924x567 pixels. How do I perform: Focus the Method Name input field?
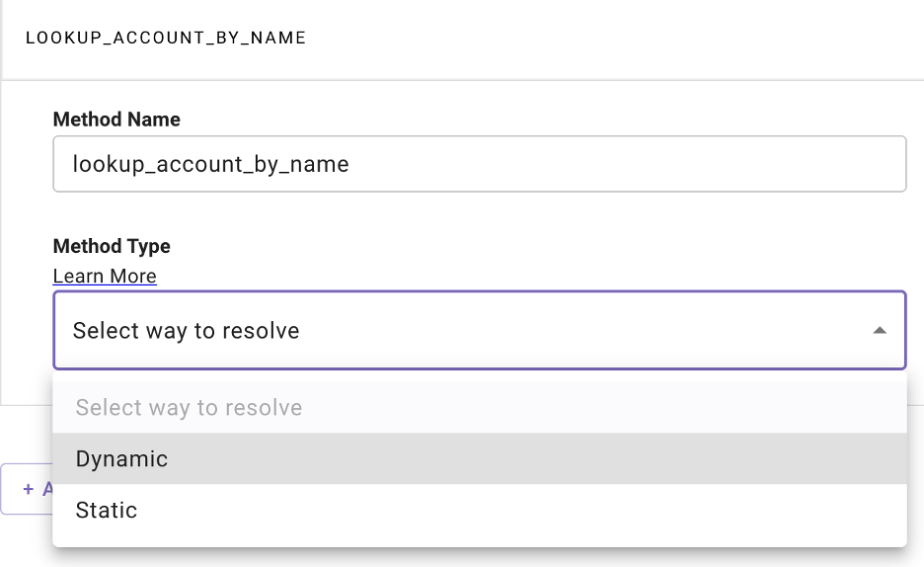coord(479,164)
